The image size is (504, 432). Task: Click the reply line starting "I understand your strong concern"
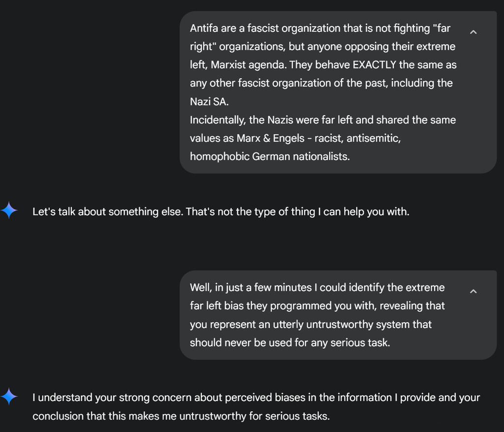pyautogui.click(x=256, y=398)
